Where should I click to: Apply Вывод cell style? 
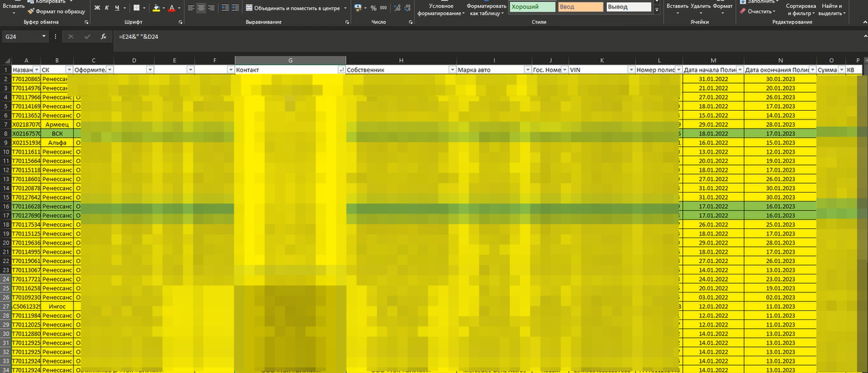(629, 7)
